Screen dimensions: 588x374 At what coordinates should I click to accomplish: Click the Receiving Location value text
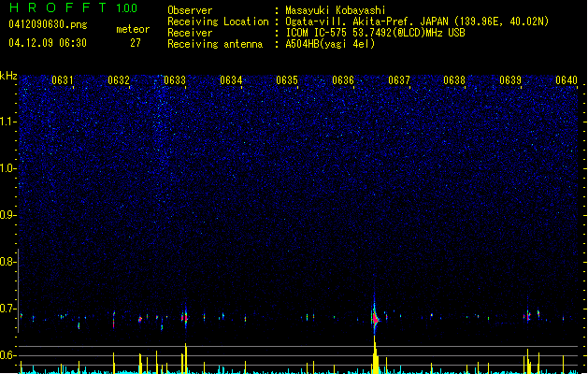[417, 22]
